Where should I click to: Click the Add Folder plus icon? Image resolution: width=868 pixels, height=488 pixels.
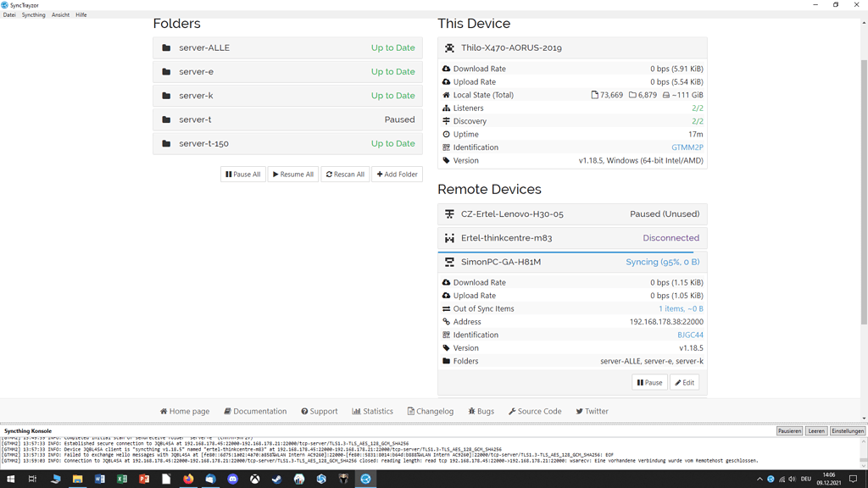pyautogui.click(x=379, y=174)
